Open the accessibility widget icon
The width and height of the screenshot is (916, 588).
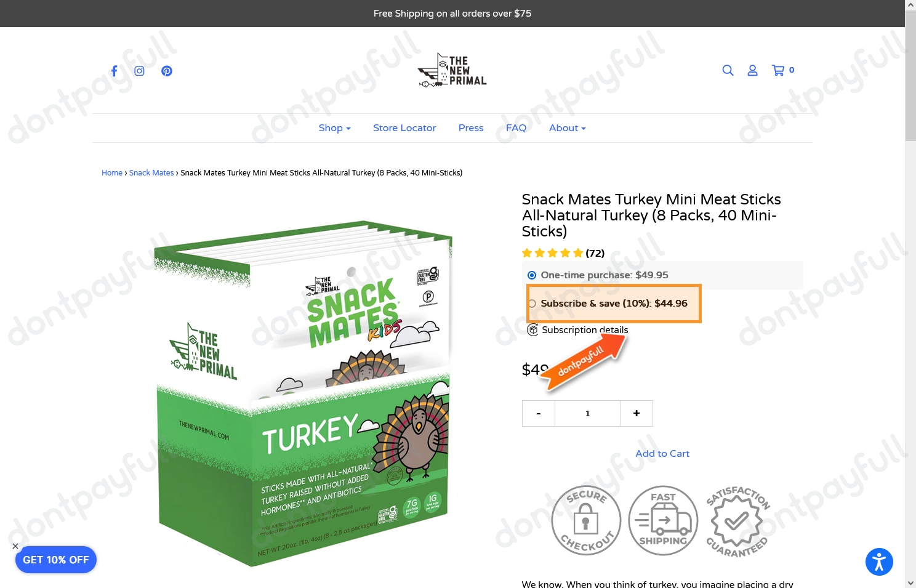(879, 562)
